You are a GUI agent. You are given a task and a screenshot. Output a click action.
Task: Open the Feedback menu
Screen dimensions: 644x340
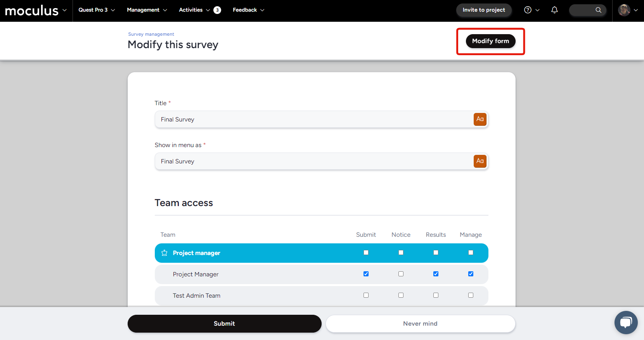click(x=248, y=10)
